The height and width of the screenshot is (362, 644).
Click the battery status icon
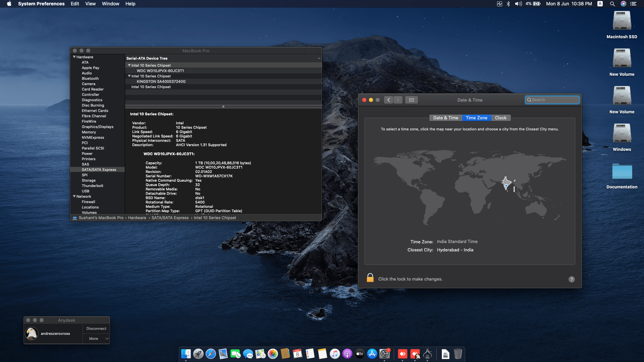pyautogui.click(x=537, y=4)
